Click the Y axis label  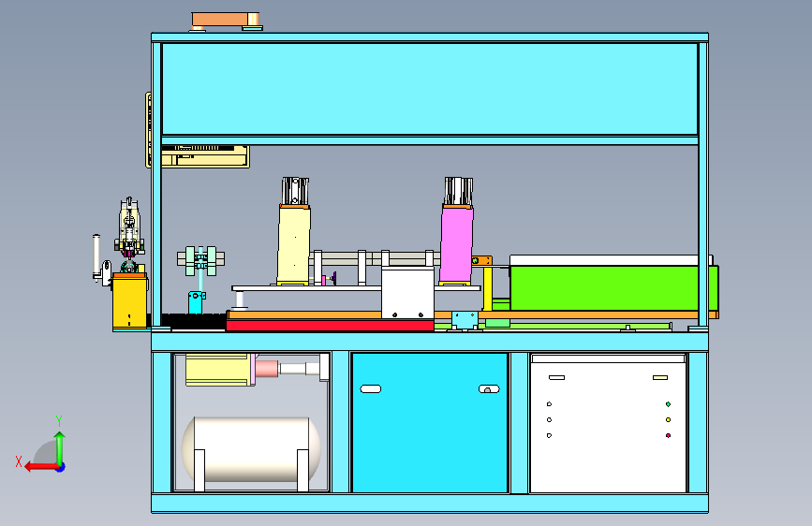(59, 420)
